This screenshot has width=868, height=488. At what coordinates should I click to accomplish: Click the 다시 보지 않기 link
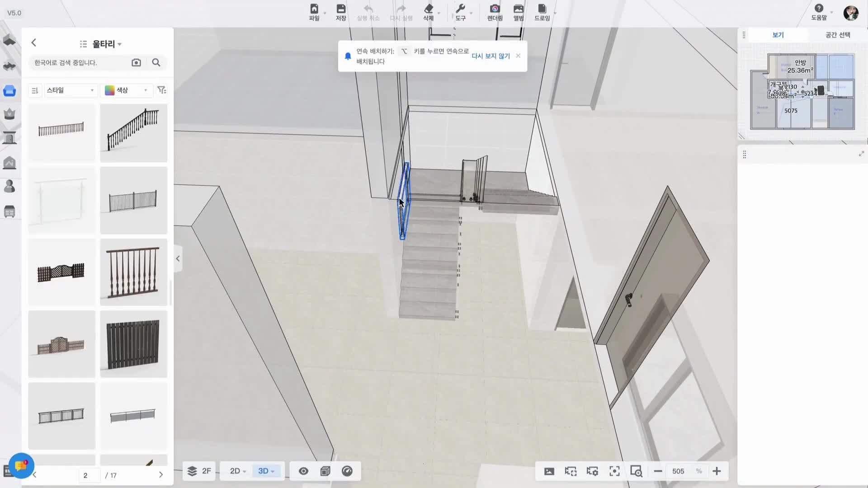[491, 56]
